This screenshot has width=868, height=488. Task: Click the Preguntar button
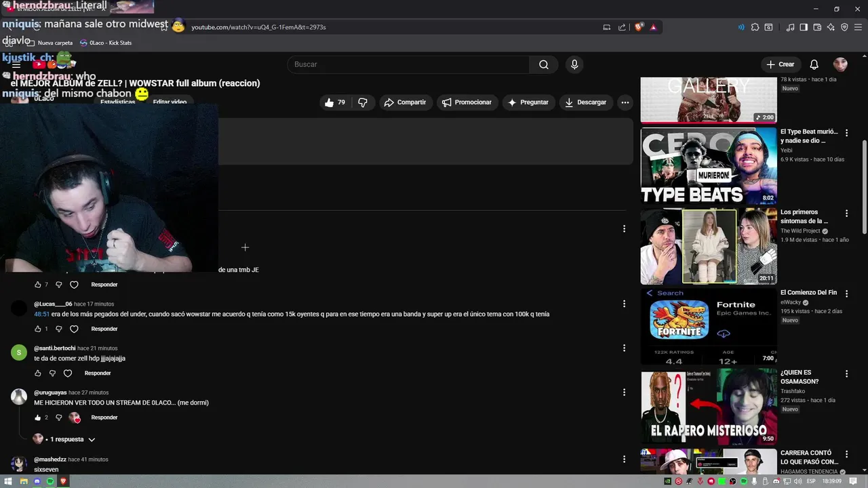coord(528,102)
